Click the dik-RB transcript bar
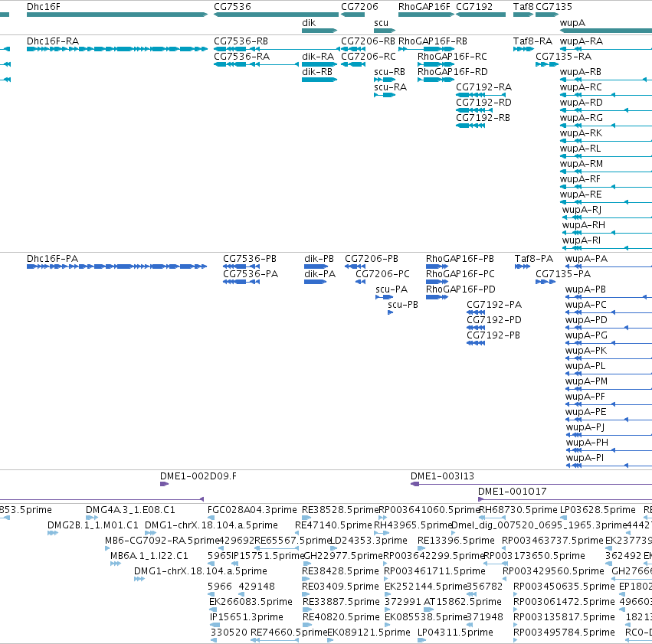652x644 pixels. [319, 80]
